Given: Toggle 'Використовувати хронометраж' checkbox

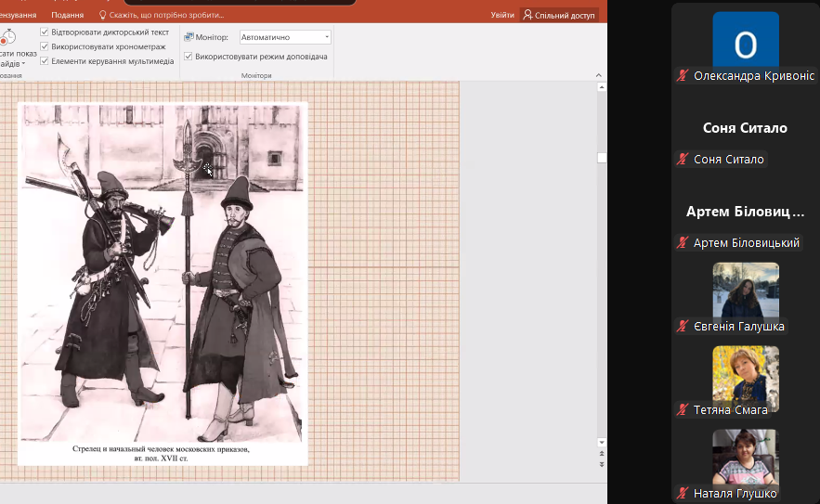Looking at the screenshot, I should point(45,46).
